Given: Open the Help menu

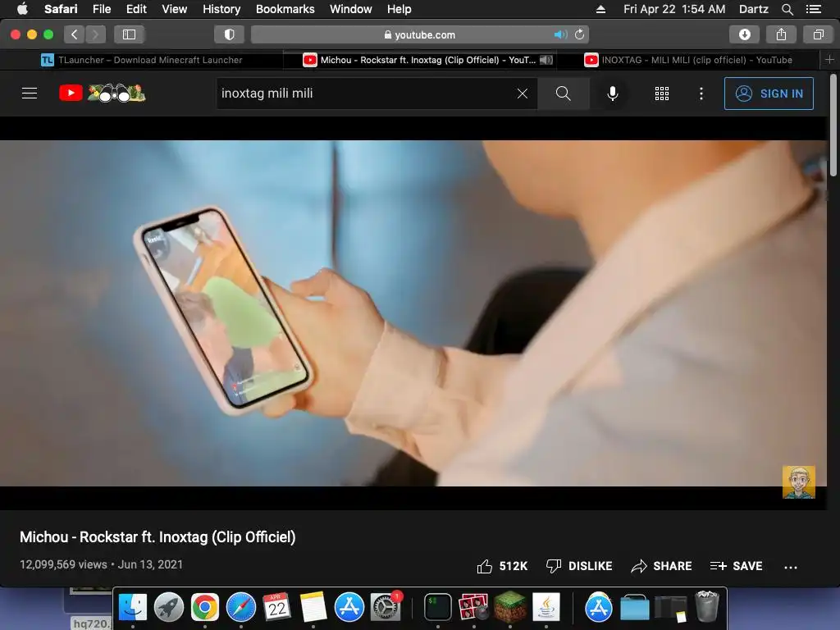Looking at the screenshot, I should pyautogui.click(x=399, y=9).
